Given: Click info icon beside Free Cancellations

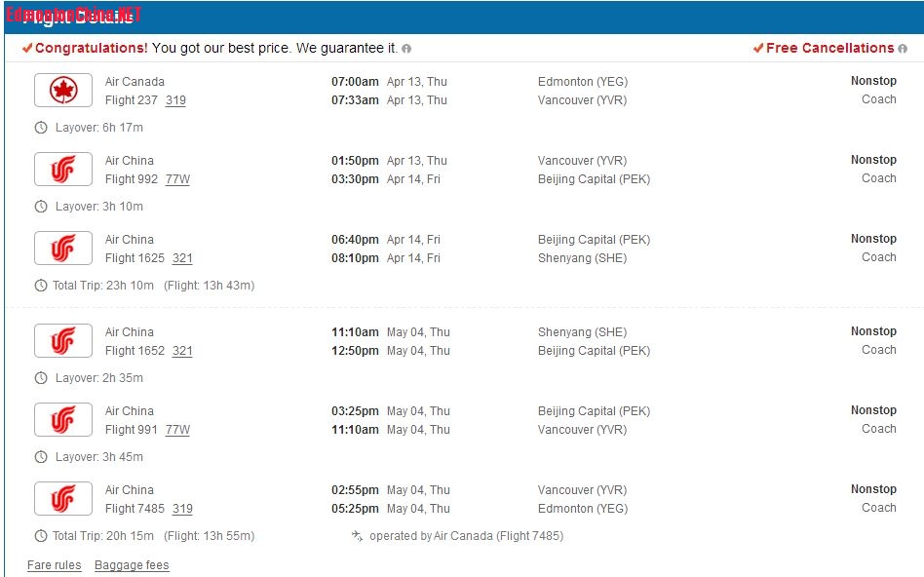Looking at the screenshot, I should tap(903, 49).
